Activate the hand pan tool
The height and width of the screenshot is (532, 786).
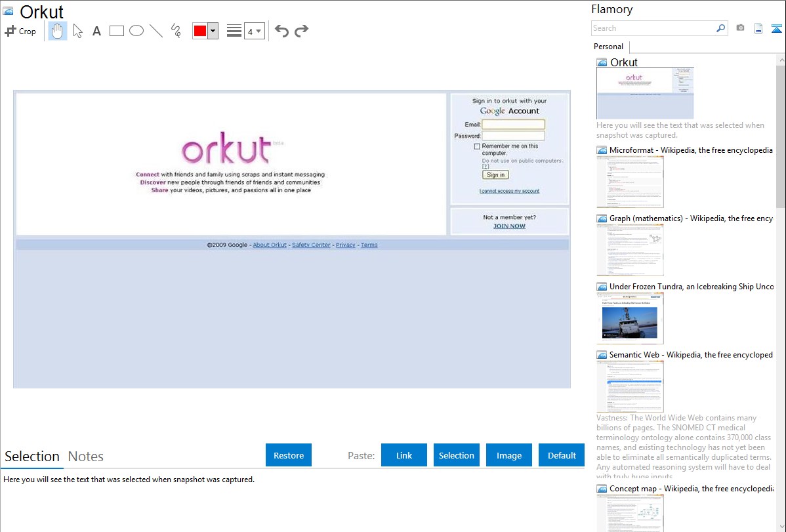click(x=58, y=31)
